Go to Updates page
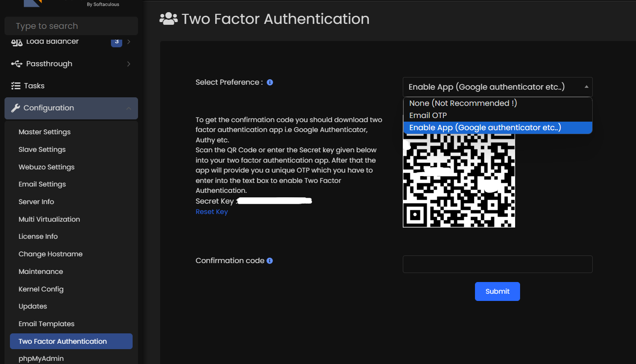Screen dimensions: 636x364 tap(32, 306)
